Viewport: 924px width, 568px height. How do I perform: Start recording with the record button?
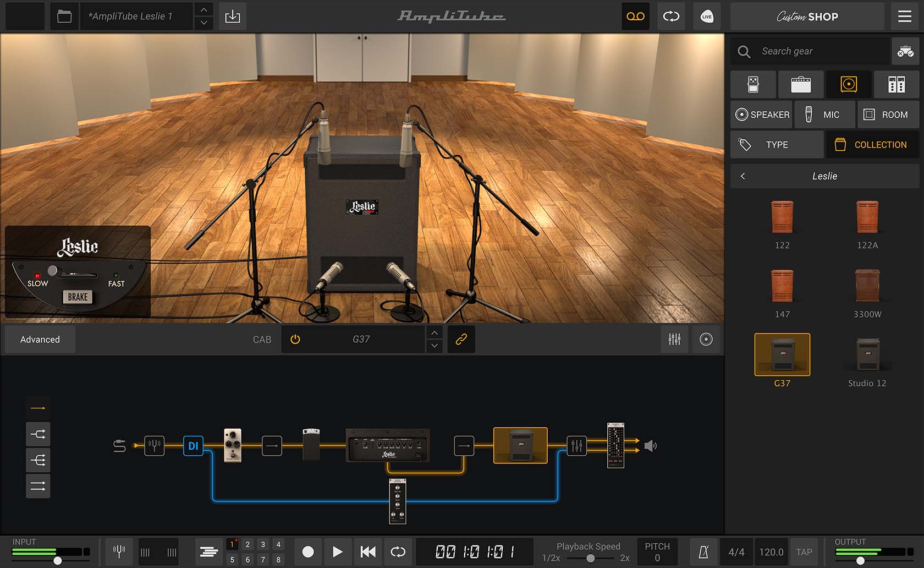point(308,551)
